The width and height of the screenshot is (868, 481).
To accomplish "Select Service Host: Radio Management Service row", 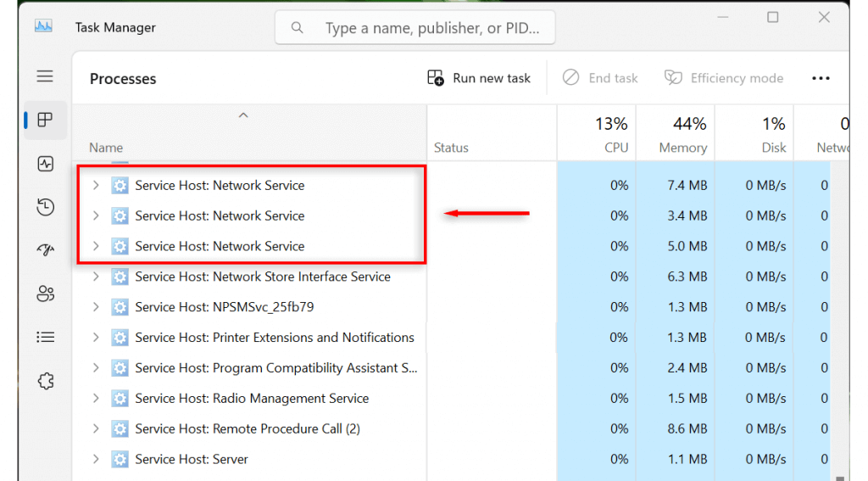I will [x=252, y=399].
